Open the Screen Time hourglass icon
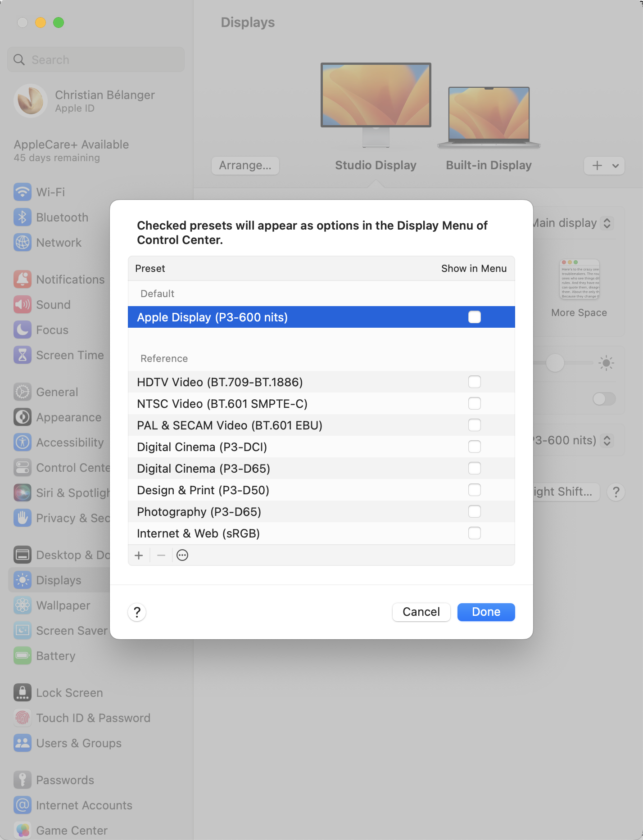 (x=23, y=355)
